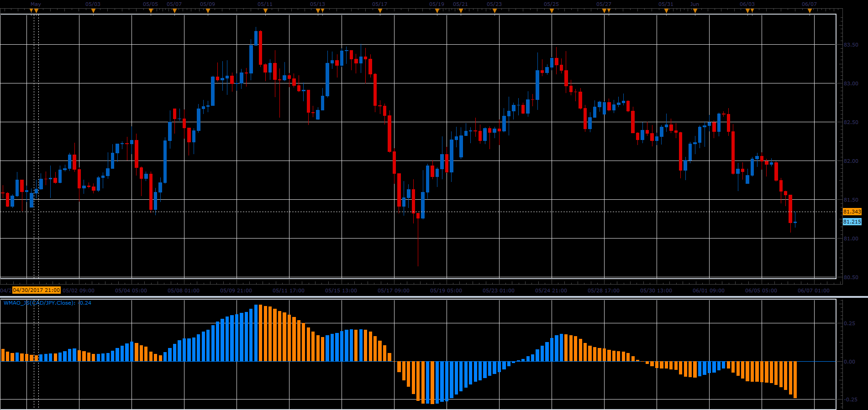Click the triangle marker beneath 05/21
The width and height of the screenshot is (868, 410).
[461, 11]
